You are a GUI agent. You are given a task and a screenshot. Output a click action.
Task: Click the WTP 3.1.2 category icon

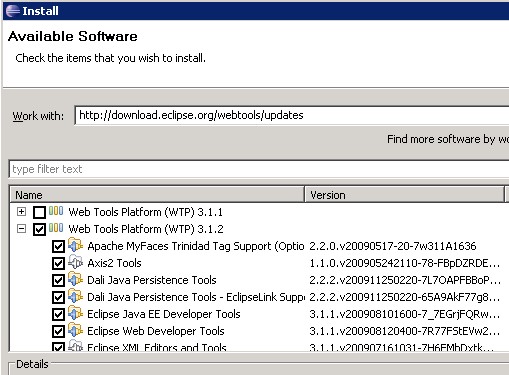[x=56, y=228]
